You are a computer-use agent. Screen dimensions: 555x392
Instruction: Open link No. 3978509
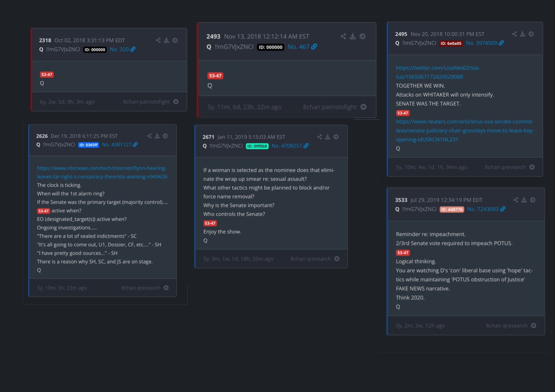(x=485, y=43)
